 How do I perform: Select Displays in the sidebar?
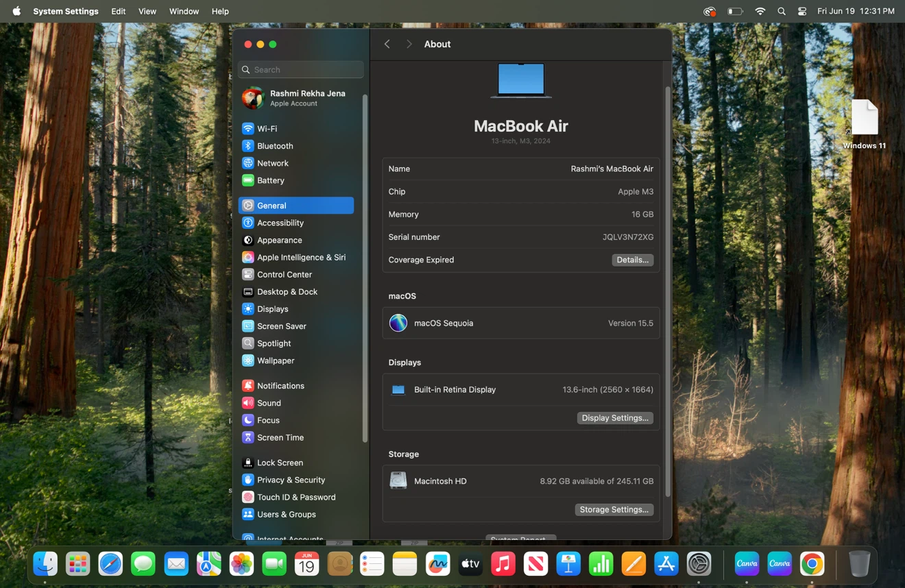pos(296,308)
